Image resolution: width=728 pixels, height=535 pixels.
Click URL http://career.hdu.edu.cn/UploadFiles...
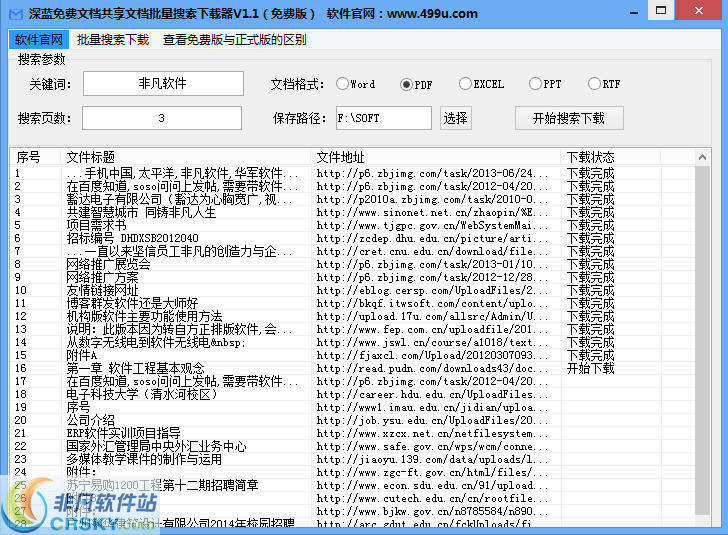(x=432, y=395)
